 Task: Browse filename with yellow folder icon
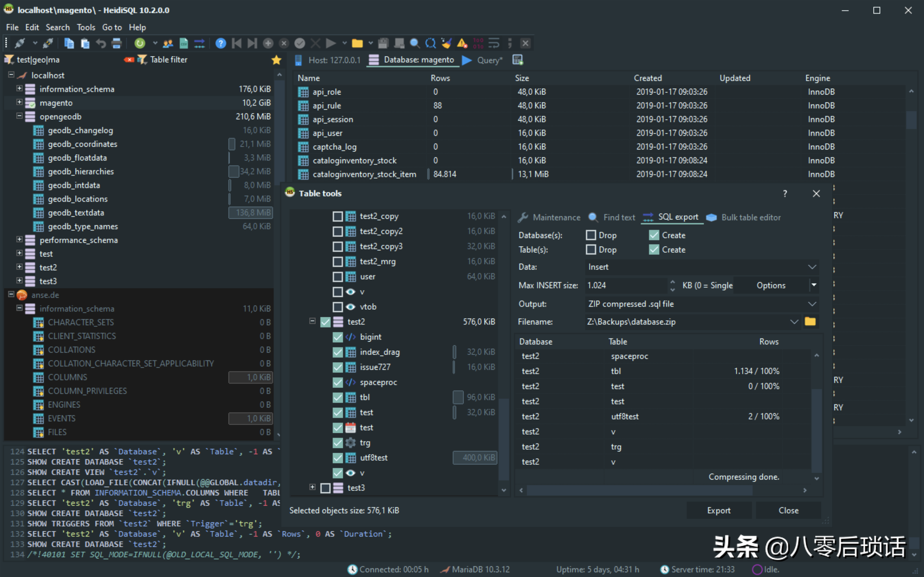(810, 322)
